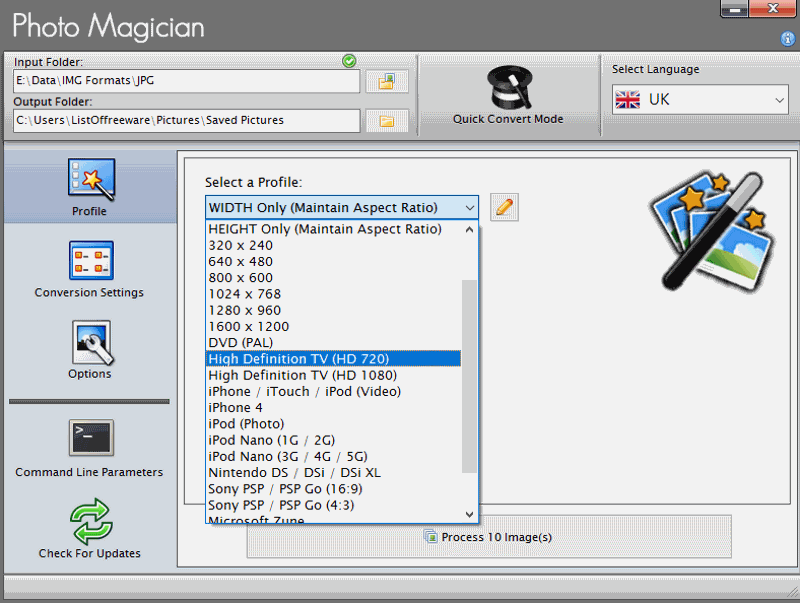This screenshot has height=603, width=800.
Task: Click the pencil edit profile icon
Action: pyautogui.click(x=504, y=207)
